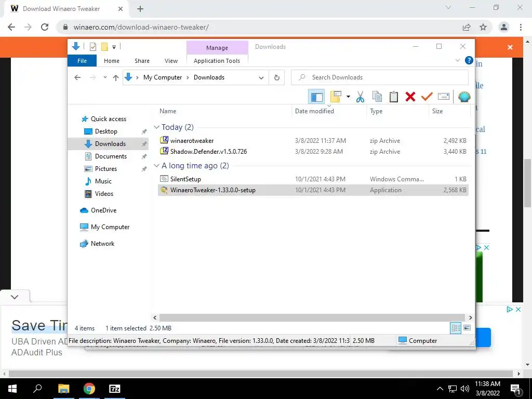
Task: Click the shell orb icon in toolbar
Action: coord(464,97)
